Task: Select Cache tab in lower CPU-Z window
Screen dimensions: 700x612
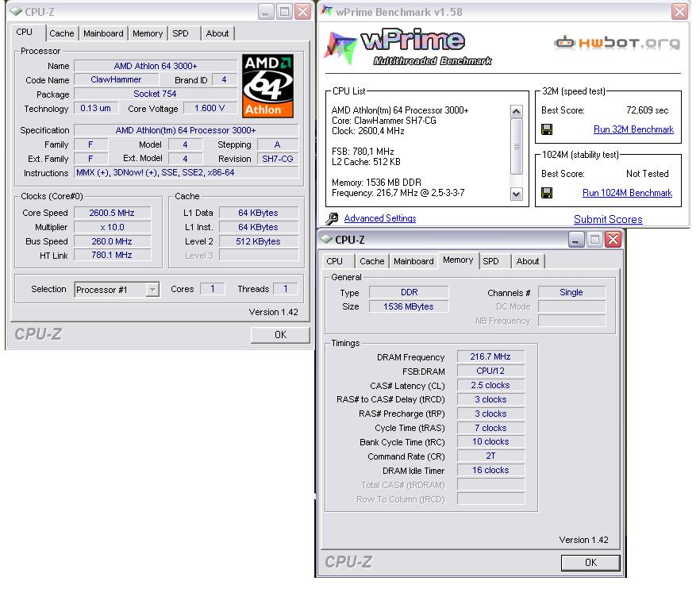Action: (372, 262)
